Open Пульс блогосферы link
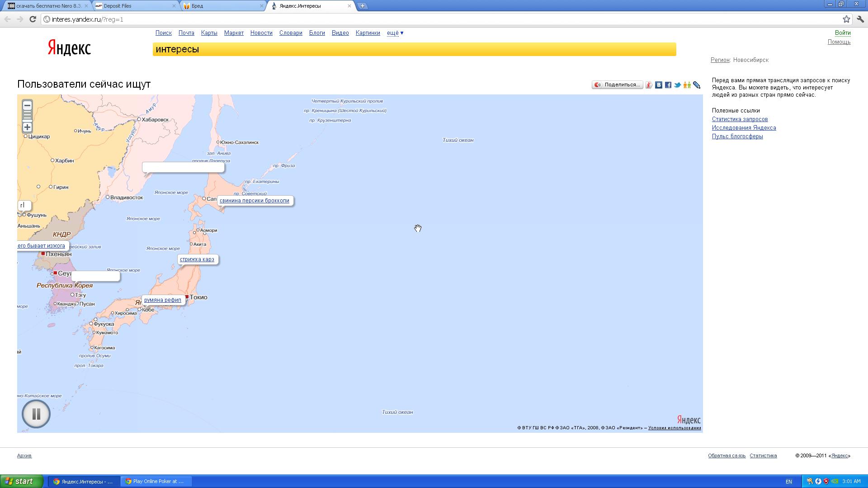The width and height of the screenshot is (868, 488). click(x=737, y=136)
